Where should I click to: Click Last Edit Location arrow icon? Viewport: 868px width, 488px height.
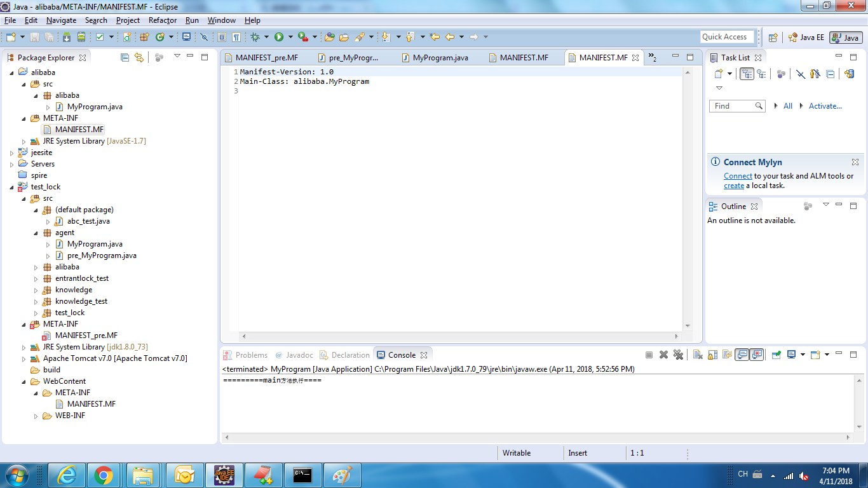tap(435, 37)
